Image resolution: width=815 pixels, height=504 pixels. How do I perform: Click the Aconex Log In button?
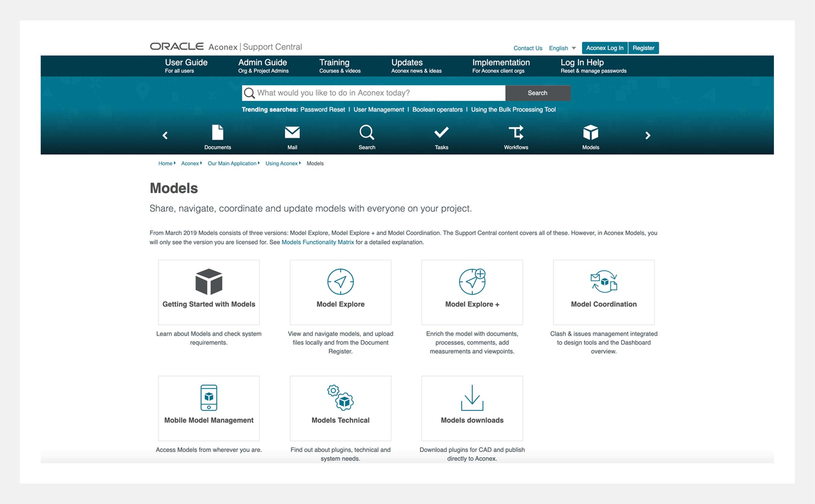click(x=605, y=48)
